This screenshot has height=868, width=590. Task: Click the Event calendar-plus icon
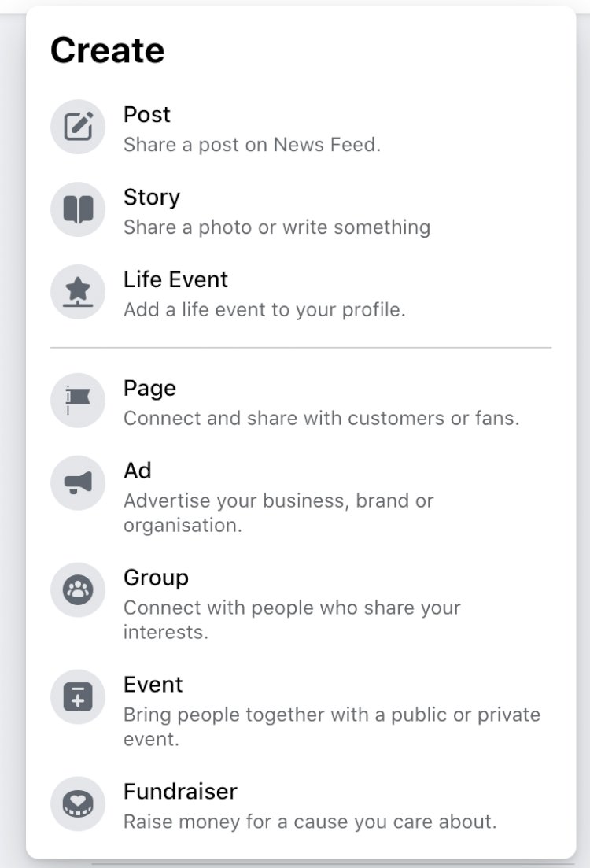point(78,697)
